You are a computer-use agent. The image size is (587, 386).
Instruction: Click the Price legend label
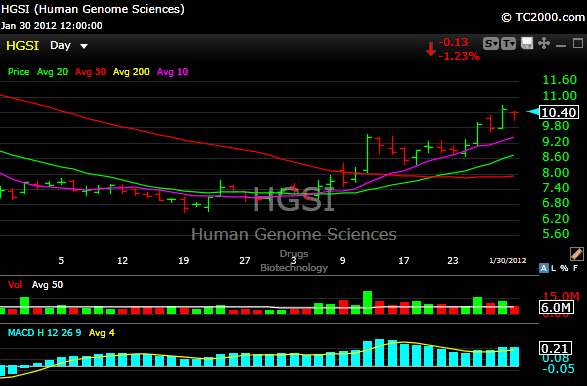pyautogui.click(x=19, y=72)
